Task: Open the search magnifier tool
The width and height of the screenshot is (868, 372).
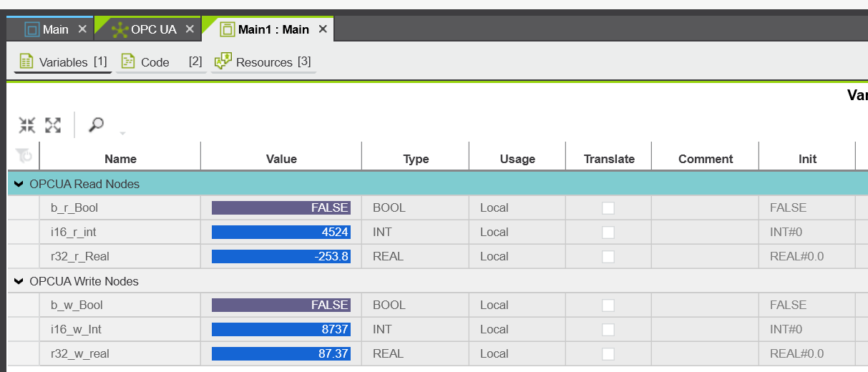Action: pyautogui.click(x=96, y=124)
